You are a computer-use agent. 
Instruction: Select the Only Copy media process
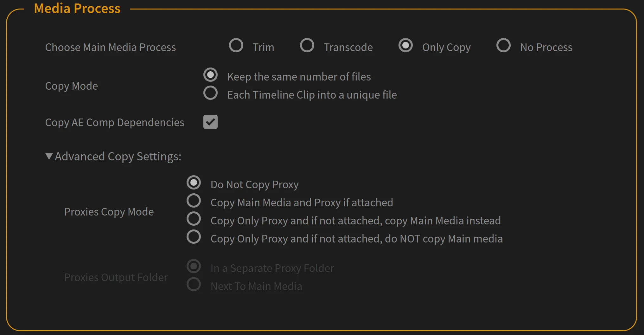tap(406, 46)
